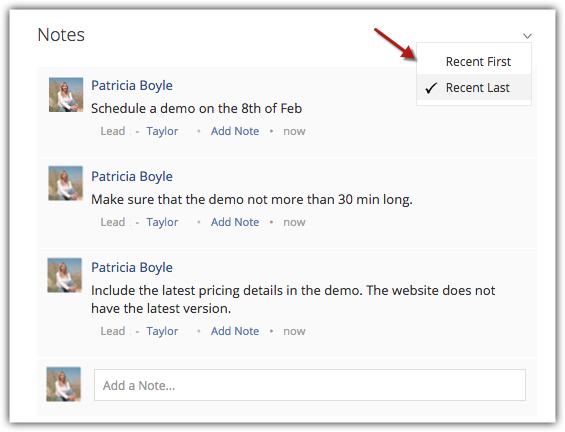Open the notes sort order chevron

pyautogui.click(x=527, y=36)
